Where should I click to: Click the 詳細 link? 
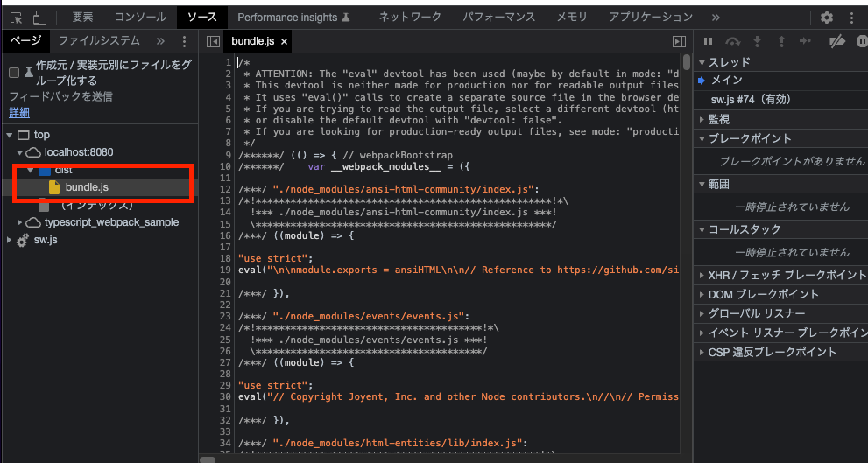point(19,113)
